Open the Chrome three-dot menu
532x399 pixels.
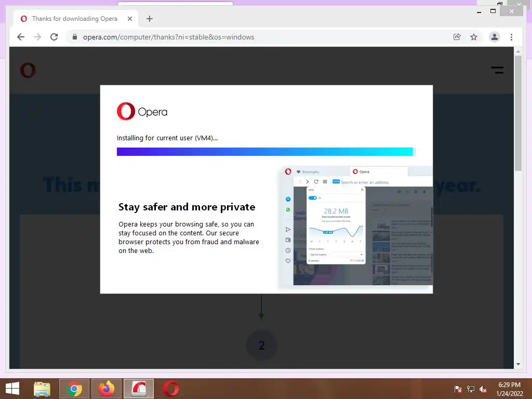[511, 37]
